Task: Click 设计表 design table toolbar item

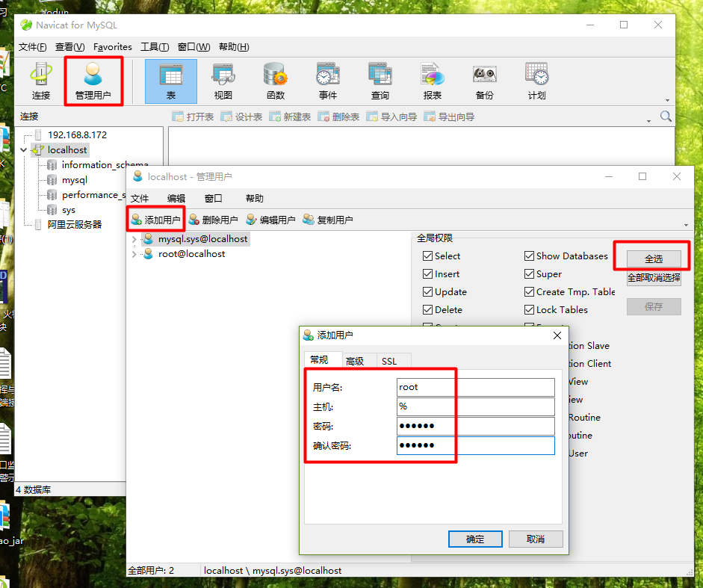Action: coord(241,117)
